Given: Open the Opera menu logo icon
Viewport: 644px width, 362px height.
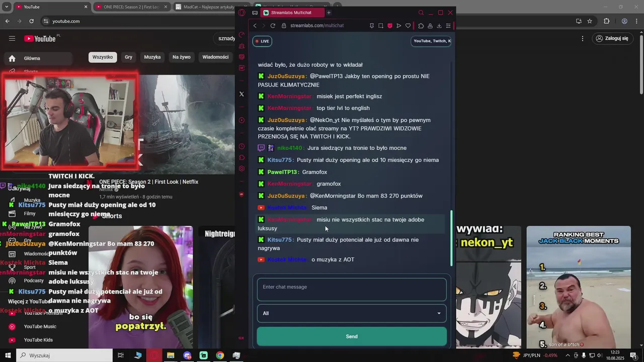Looking at the screenshot, I should (x=242, y=13).
